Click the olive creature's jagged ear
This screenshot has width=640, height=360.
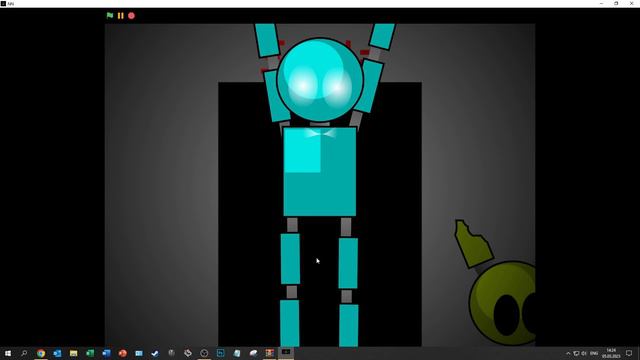(473, 244)
